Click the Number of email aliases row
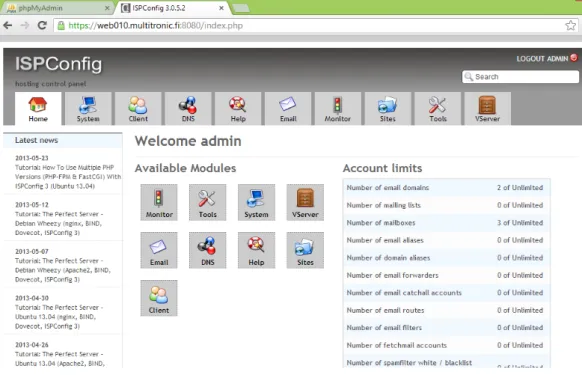 447,240
